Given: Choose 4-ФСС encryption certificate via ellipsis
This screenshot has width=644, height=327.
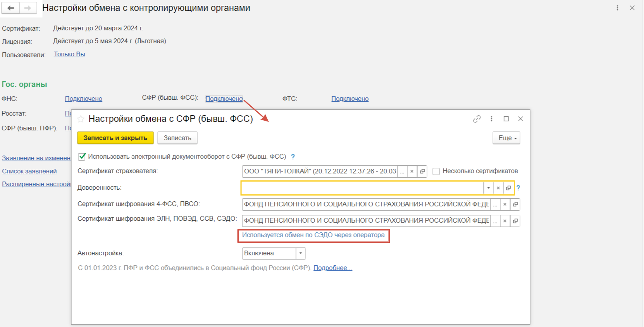Looking at the screenshot, I should coord(495,204).
